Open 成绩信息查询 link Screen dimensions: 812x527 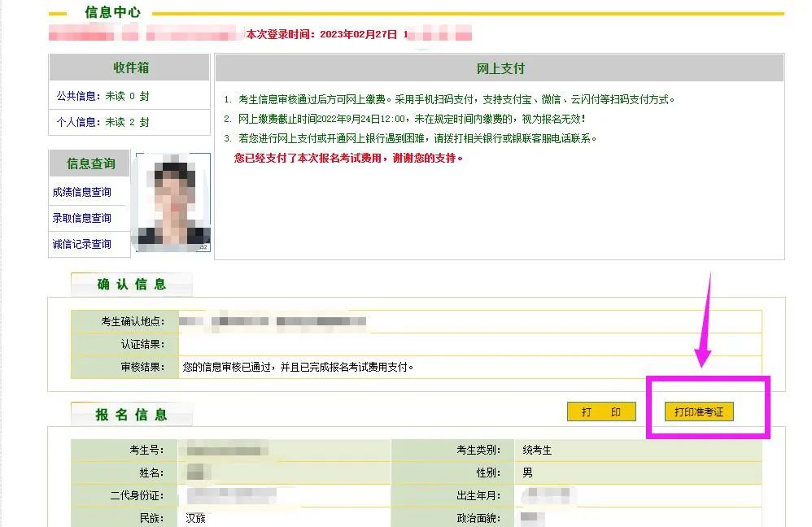tap(82, 192)
